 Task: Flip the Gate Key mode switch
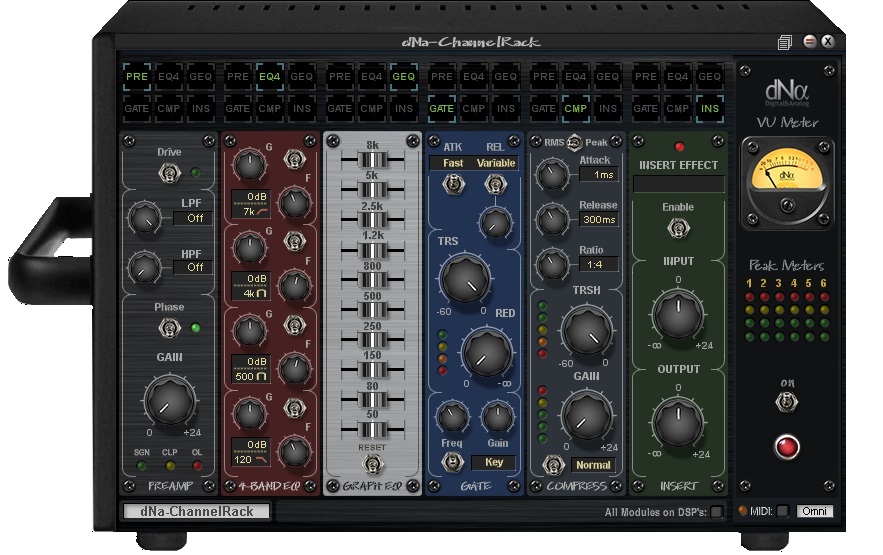click(x=452, y=462)
